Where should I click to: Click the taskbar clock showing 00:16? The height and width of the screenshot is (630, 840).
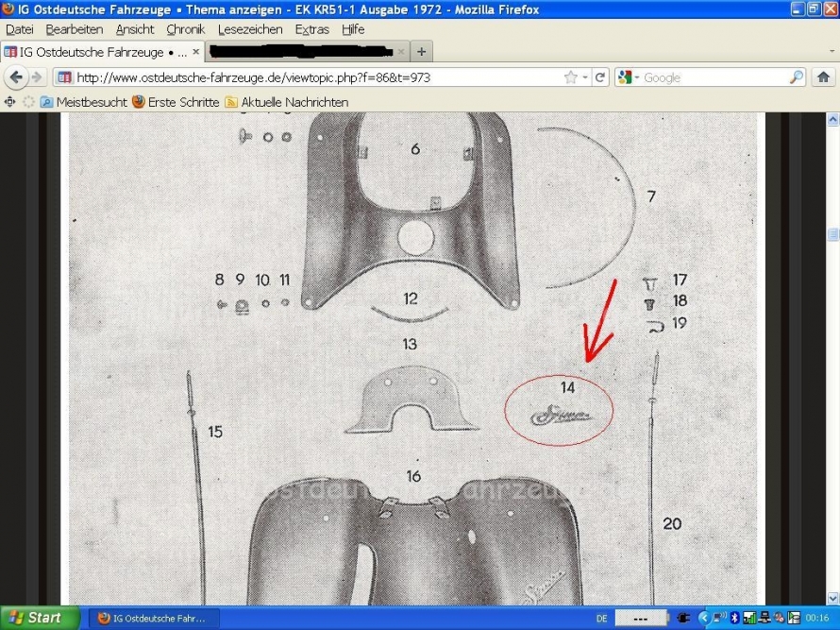[817, 619]
